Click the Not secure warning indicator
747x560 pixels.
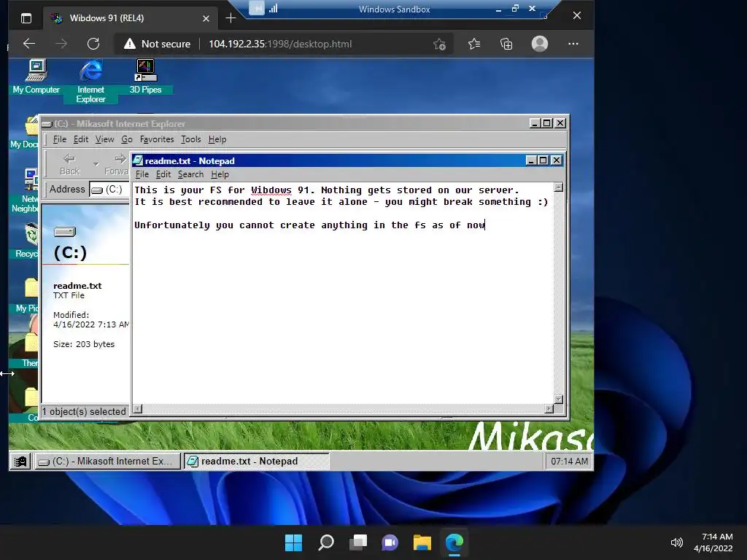coord(157,44)
